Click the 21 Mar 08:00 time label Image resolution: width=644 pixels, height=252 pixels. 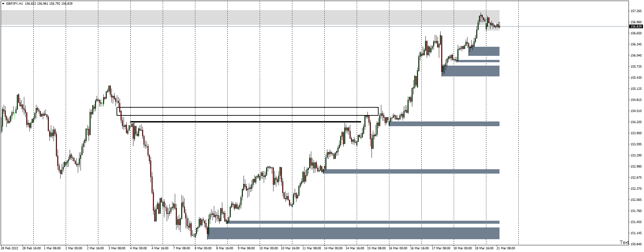506,248
